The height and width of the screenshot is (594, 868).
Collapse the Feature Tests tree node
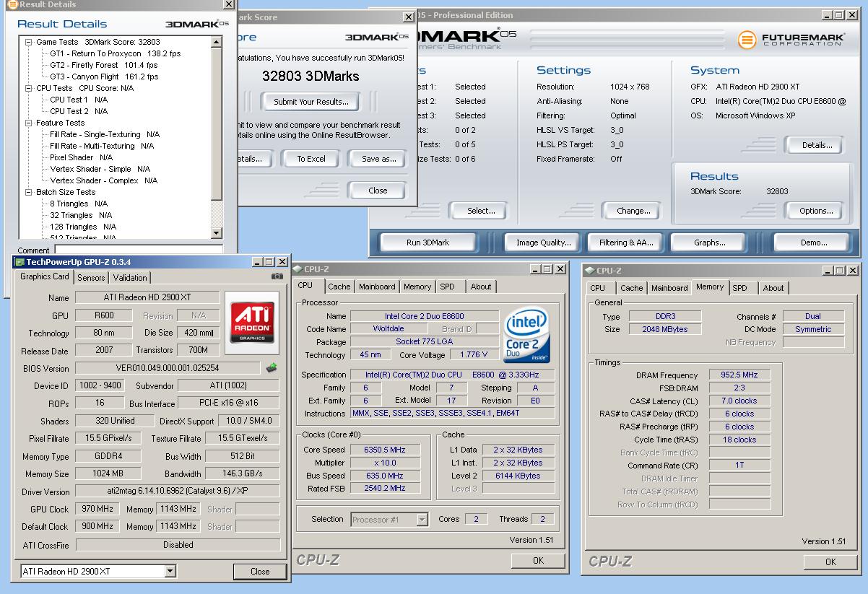(29, 123)
